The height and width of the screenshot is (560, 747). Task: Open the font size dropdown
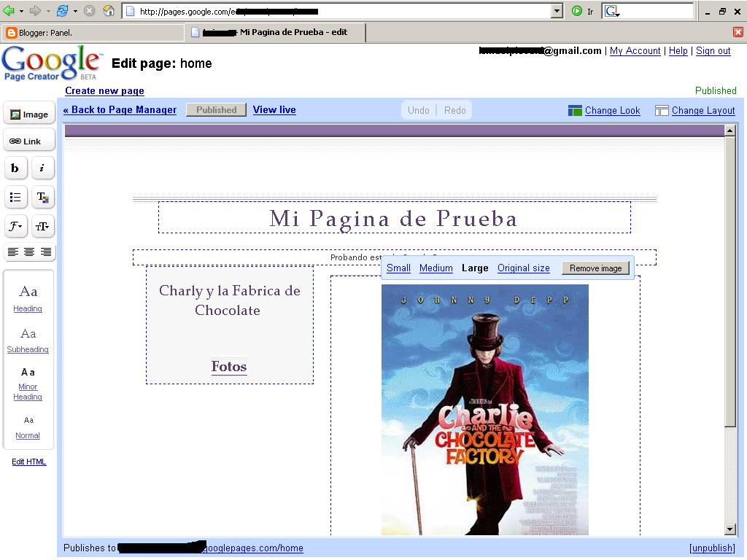42,226
